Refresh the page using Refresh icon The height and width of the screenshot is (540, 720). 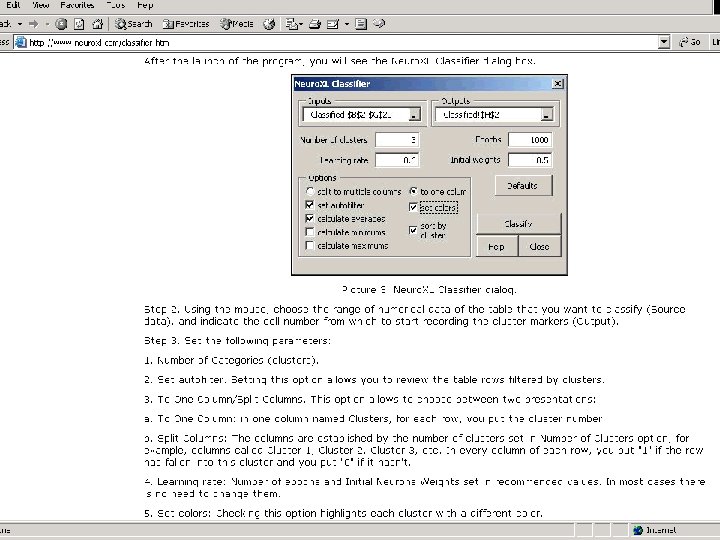(79, 24)
